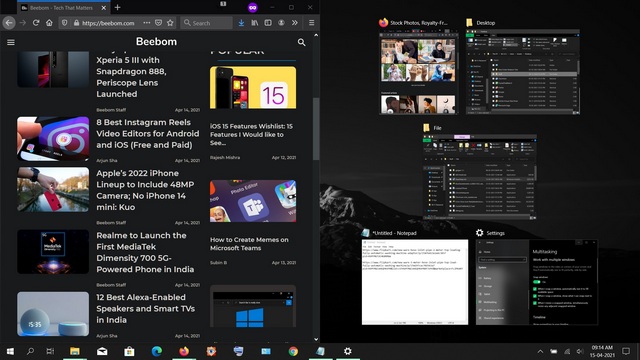Open network icon in tray
640x360 pixels.
(567, 351)
